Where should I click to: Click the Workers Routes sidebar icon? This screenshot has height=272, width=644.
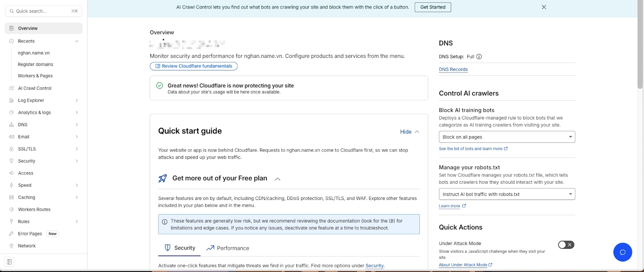pos(12,210)
